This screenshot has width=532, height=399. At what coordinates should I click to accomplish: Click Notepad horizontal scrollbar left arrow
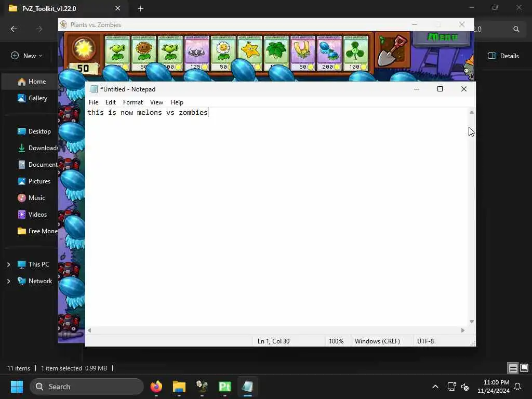point(89,330)
